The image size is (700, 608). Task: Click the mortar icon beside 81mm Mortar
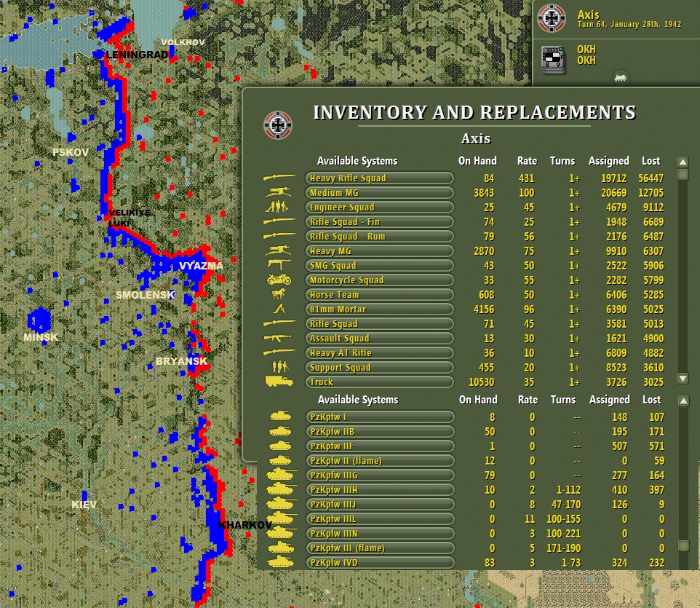click(279, 308)
